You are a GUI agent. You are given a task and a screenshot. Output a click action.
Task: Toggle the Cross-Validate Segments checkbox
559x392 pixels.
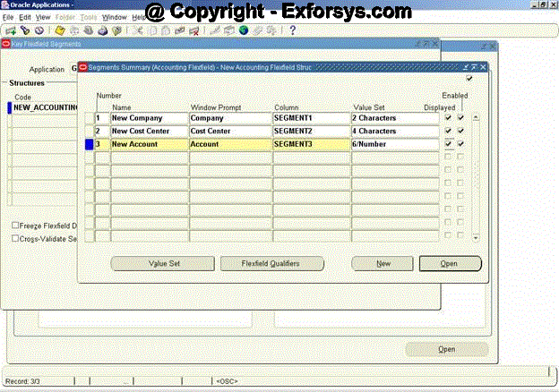click(16, 238)
